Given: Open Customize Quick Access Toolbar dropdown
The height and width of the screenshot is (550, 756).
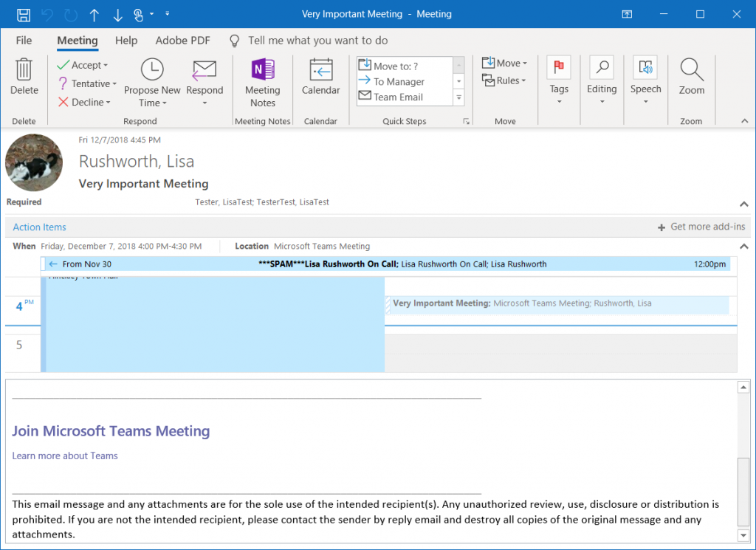Looking at the screenshot, I should tap(168, 14).
